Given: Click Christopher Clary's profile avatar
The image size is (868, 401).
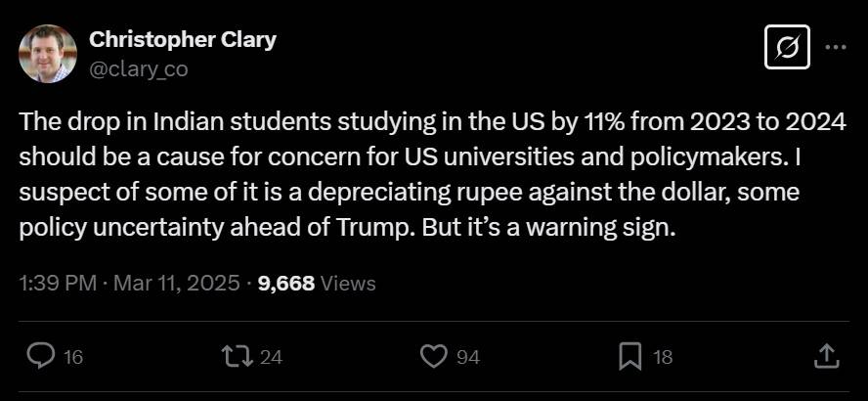Looking at the screenshot, I should click(47, 54).
